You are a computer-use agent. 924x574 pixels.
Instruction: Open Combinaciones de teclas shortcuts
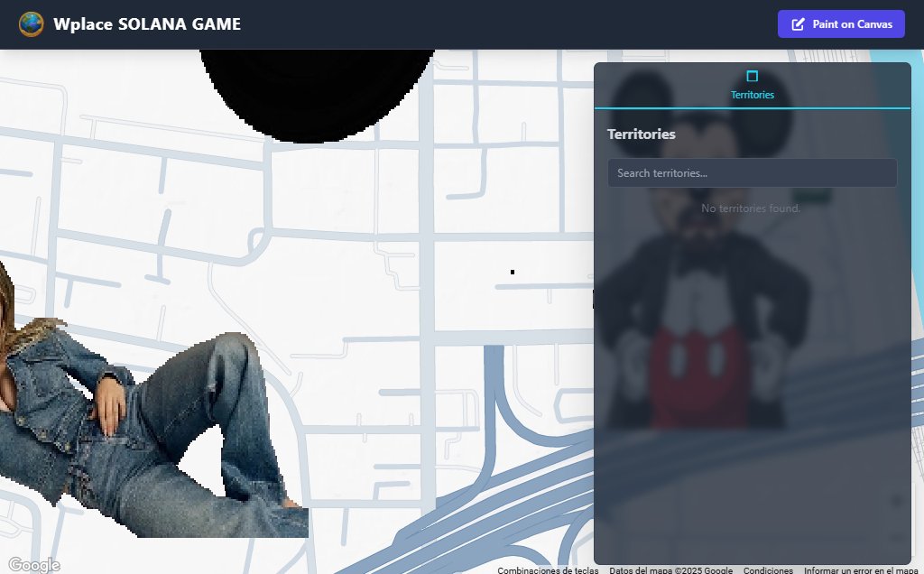[548, 569]
